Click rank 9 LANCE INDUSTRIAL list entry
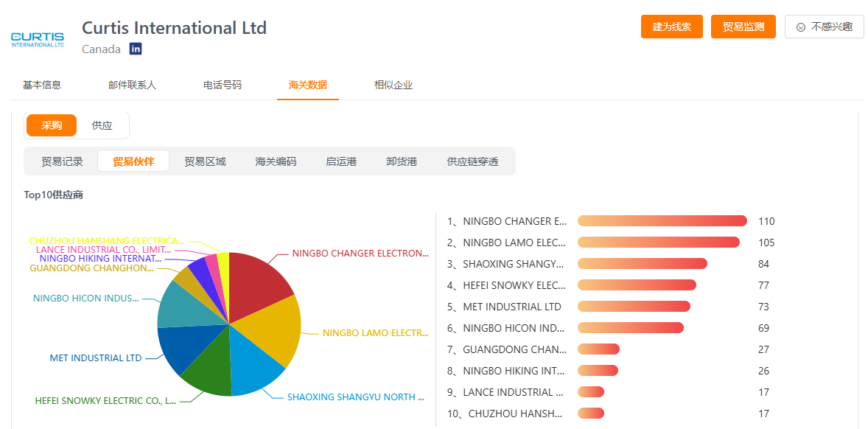Image resolution: width=868 pixels, height=429 pixels. point(507,392)
